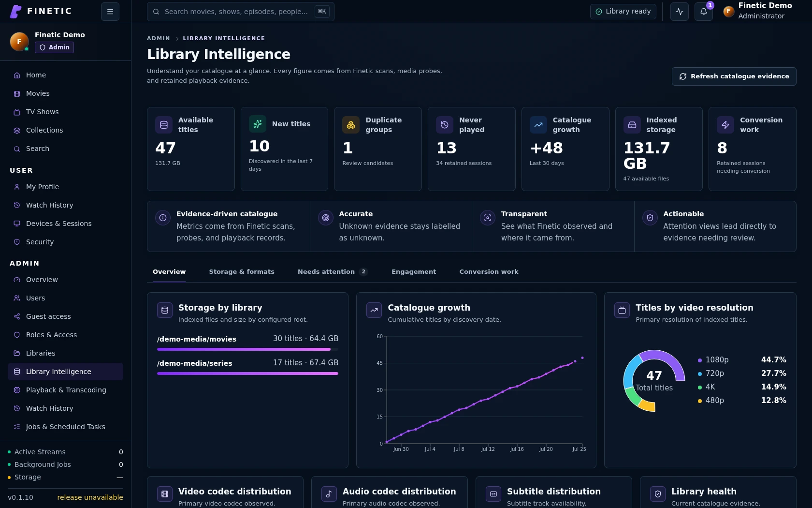
Task: Click the Security shield icon in sidebar
Action: tap(17, 242)
